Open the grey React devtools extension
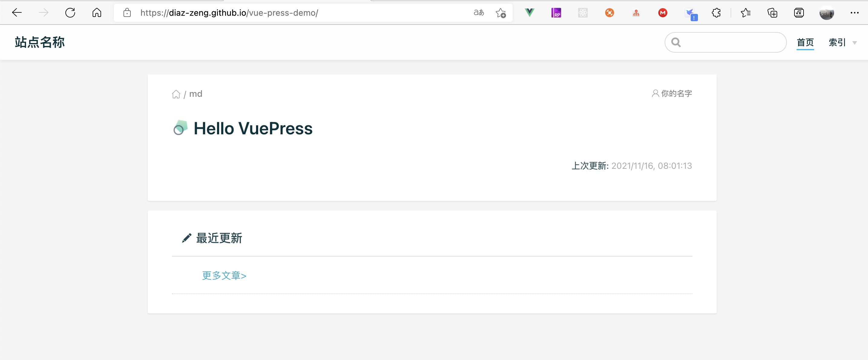The width and height of the screenshot is (868, 360). tap(583, 13)
